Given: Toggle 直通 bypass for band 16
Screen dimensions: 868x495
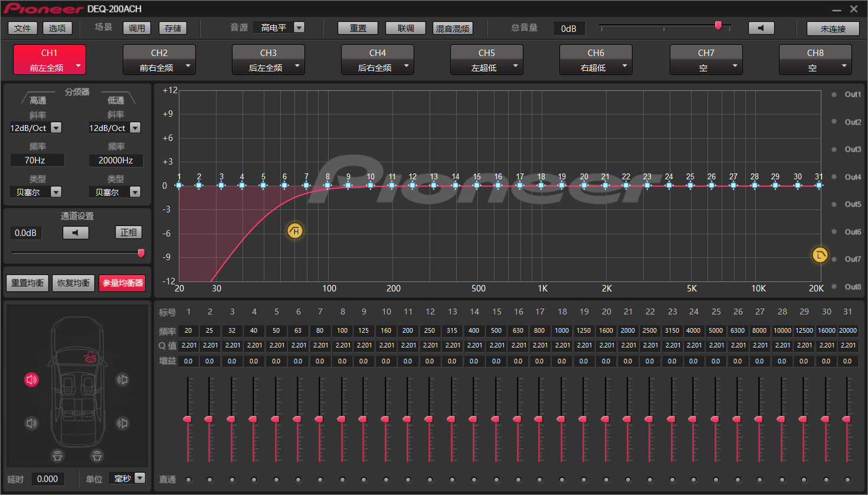Looking at the screenshot, I should (x=518, y=480).
